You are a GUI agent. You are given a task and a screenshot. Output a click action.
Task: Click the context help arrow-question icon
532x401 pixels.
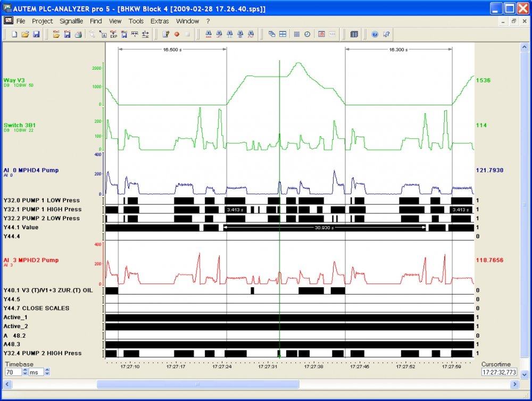tap(386, 34)
